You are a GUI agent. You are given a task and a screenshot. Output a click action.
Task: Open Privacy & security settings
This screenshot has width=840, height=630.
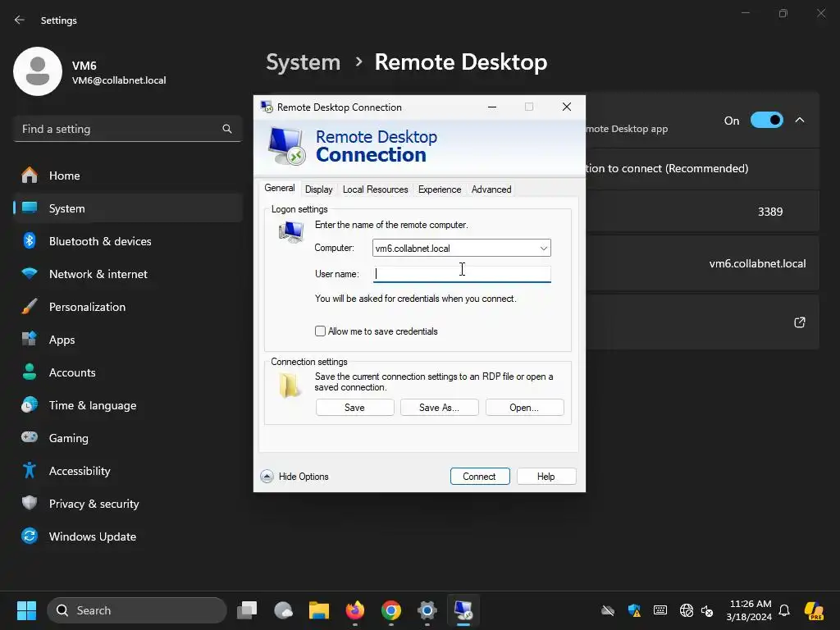(127, 504)
